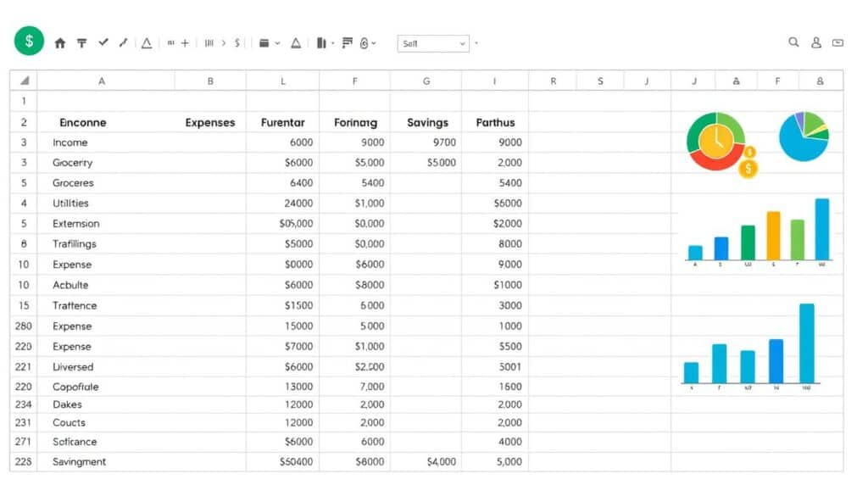868x496 pixels.
Task: Click the cell containing $50400
Action: pos(283,462)
